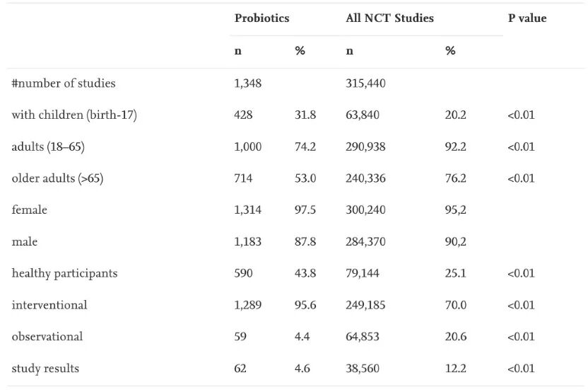Select the 63,840 children studies cell
Image resolution: width=588 pixels, height=392 pixels.
point(363,115)
